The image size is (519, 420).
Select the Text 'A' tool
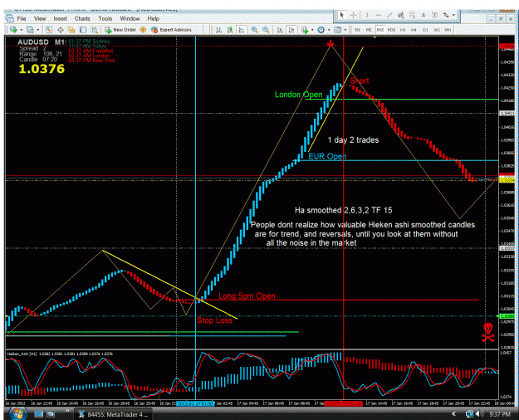tap(424, 15)
